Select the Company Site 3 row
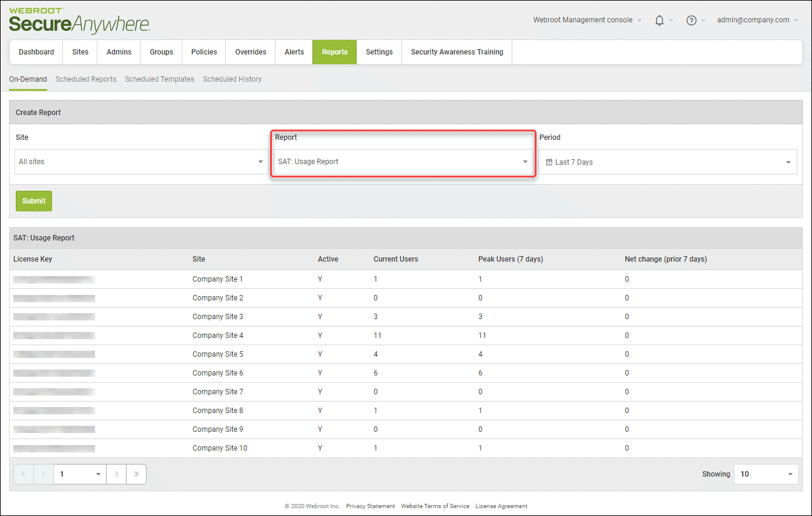This screenshot has height=516, width=812. pyautogui.click(x=406, y=317)
